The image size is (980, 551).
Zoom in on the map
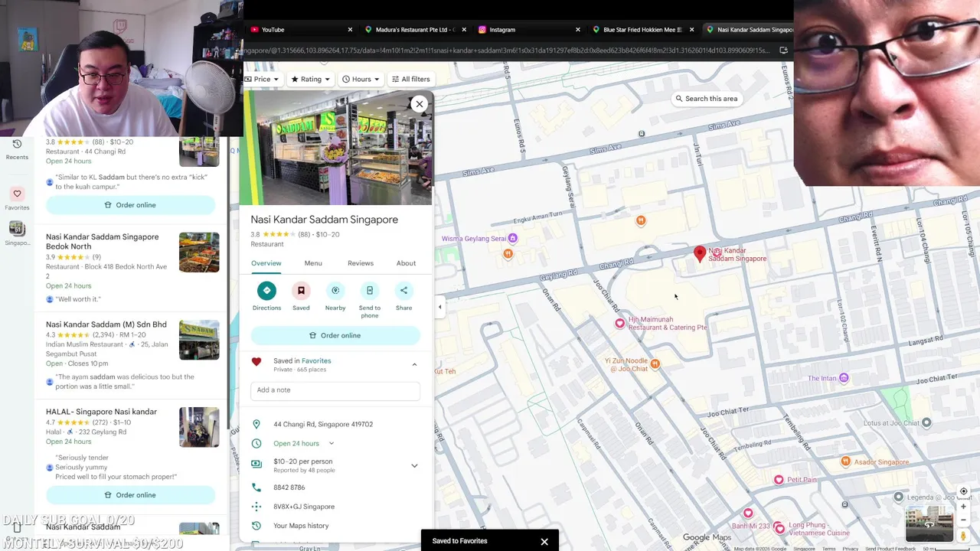[x=963, y=506]
